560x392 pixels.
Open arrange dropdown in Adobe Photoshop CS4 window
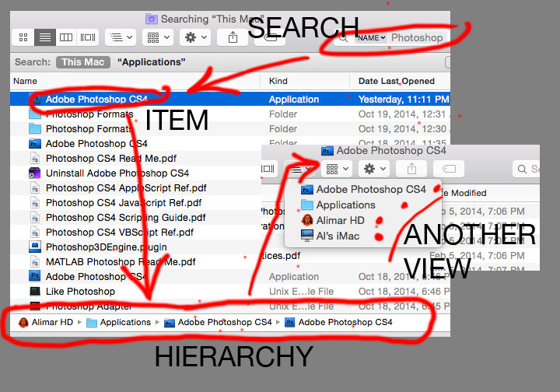tap(301, 169)
